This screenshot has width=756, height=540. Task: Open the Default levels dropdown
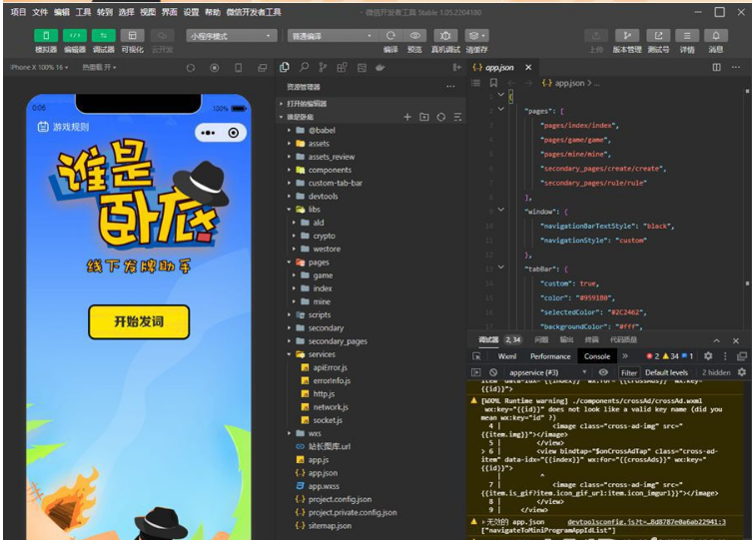click(x=666, y=372)
